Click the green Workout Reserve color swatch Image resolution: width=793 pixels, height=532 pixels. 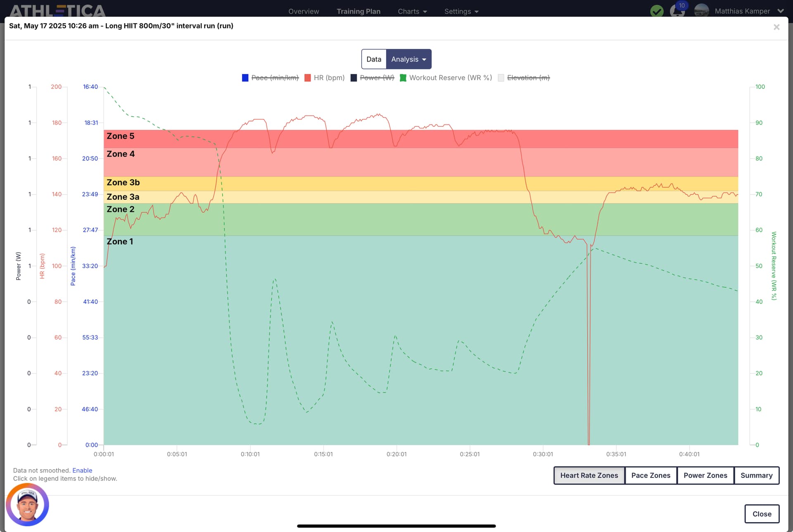[x=403, y=78]
